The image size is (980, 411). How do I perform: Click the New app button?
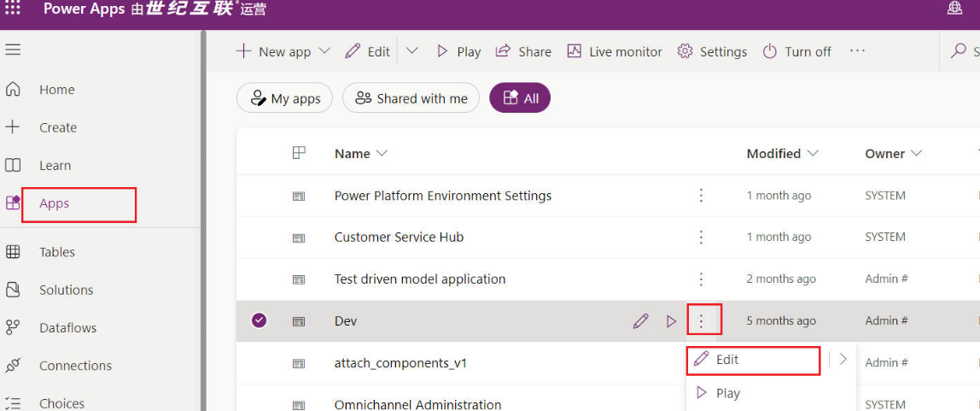273,51
